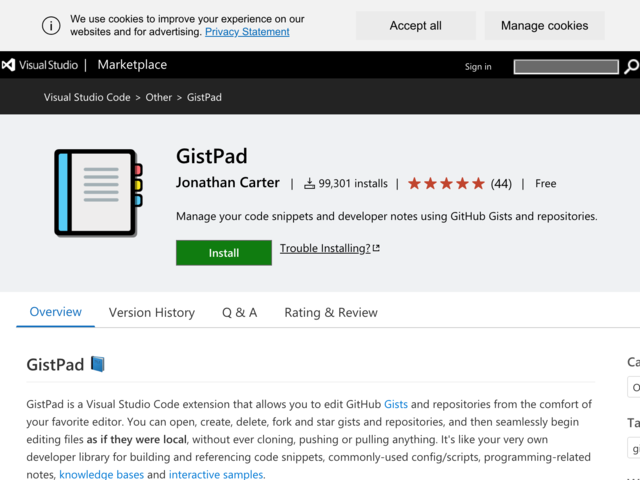Click the installs download icon
The height and width of the screenshot is (480, 640).
point(309,184)
